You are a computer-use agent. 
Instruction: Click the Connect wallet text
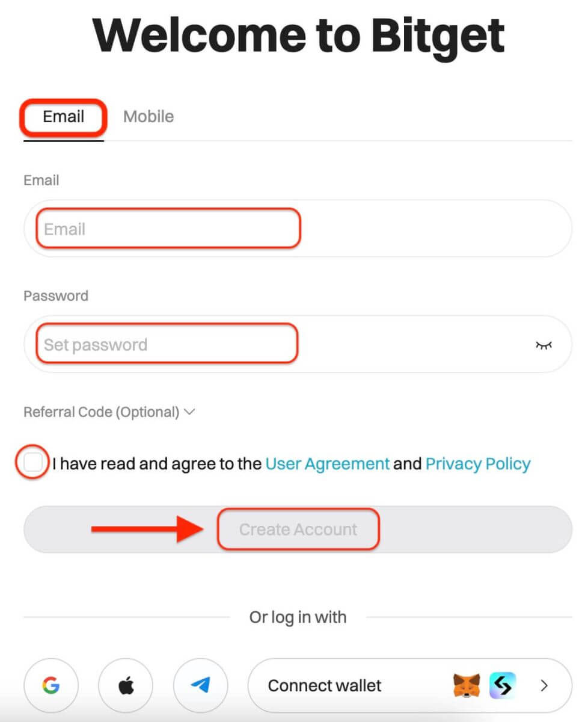(325, 685)
